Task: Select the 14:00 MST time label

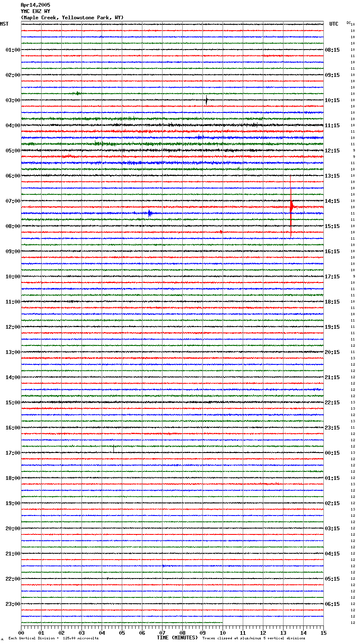Action: [13, 377]
